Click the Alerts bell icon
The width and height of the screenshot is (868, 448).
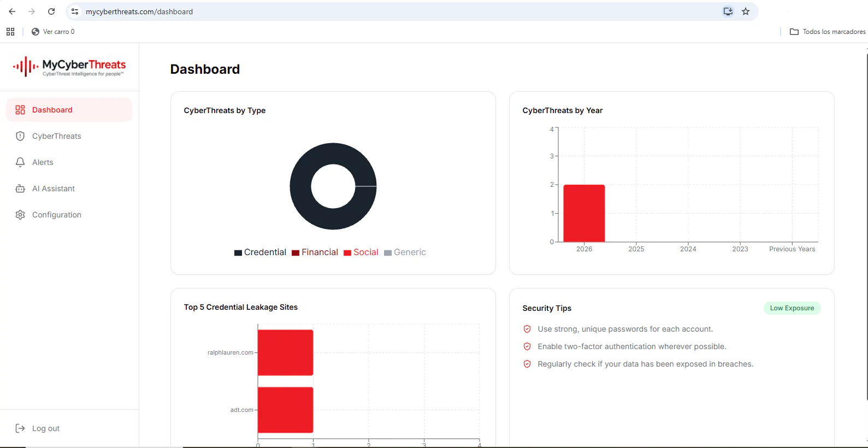point(20,162)
